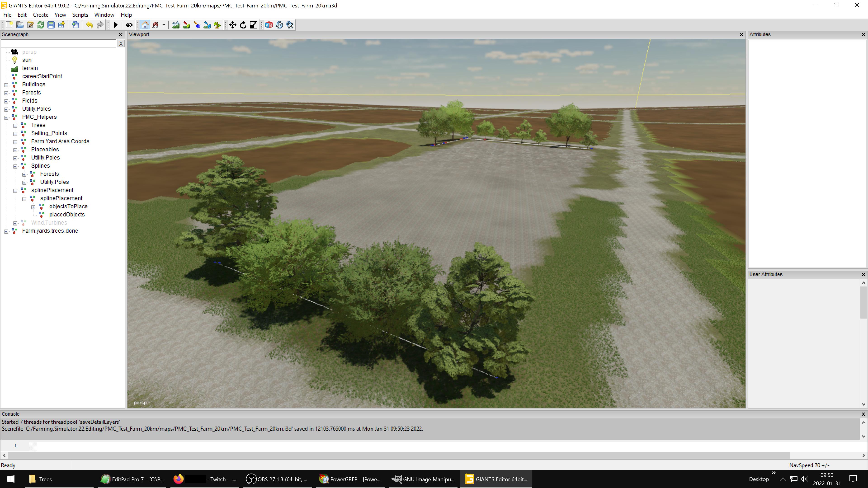Expand the Wind.Turbines node
The image size is (868, 488).
pos(15,223)
